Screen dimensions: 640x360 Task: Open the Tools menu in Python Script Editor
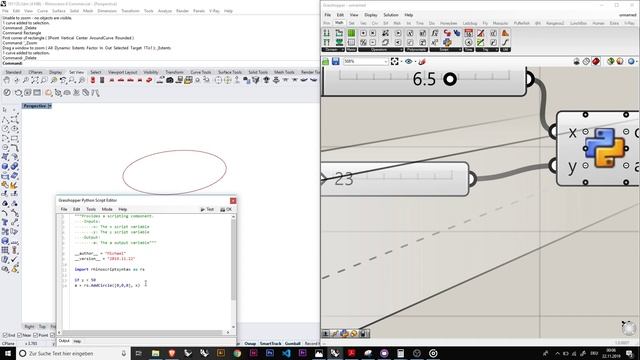91,209
